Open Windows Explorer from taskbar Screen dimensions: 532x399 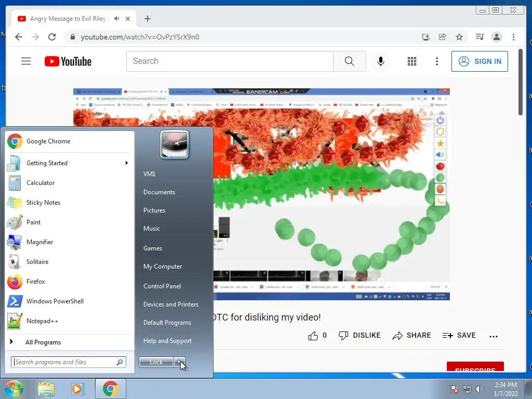coord(46,389)
